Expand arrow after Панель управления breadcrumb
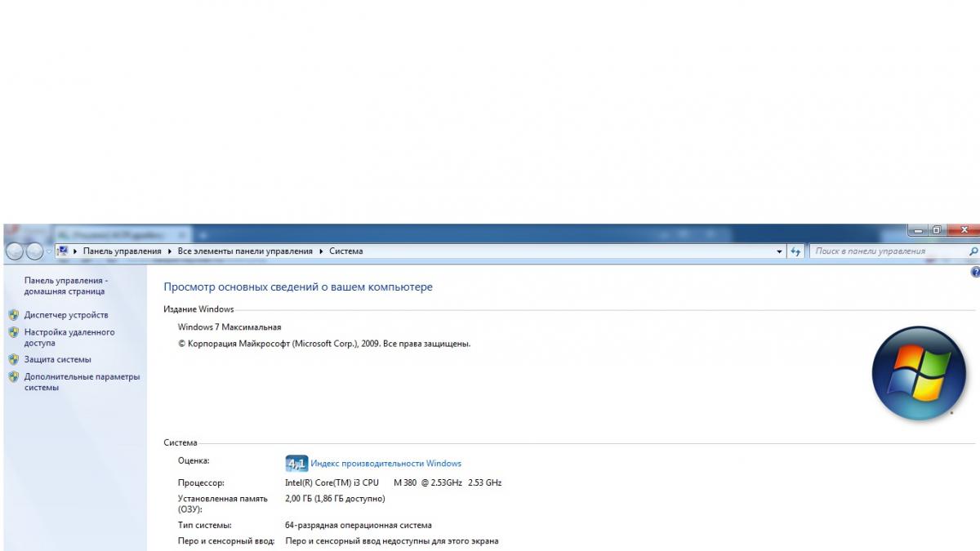980x551 pixels. click(x=169, y=251)
